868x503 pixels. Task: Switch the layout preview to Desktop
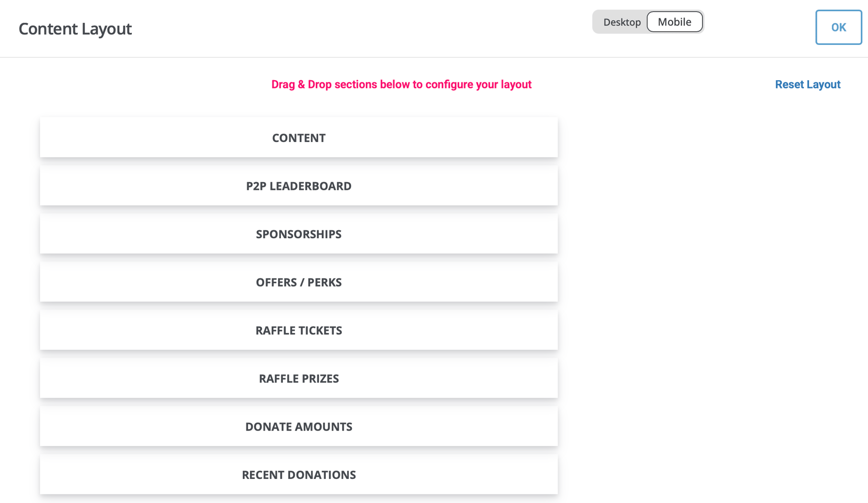pos(622,22)
